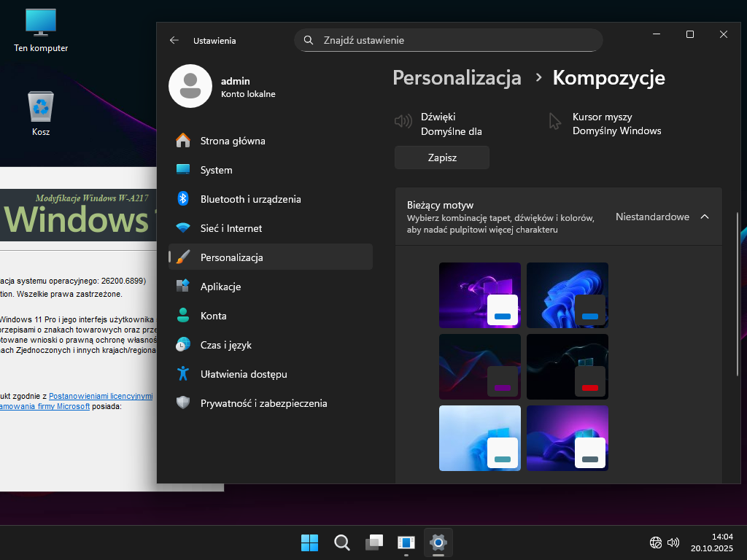Go back with the Ustawienia arrow

pos(174,41)
